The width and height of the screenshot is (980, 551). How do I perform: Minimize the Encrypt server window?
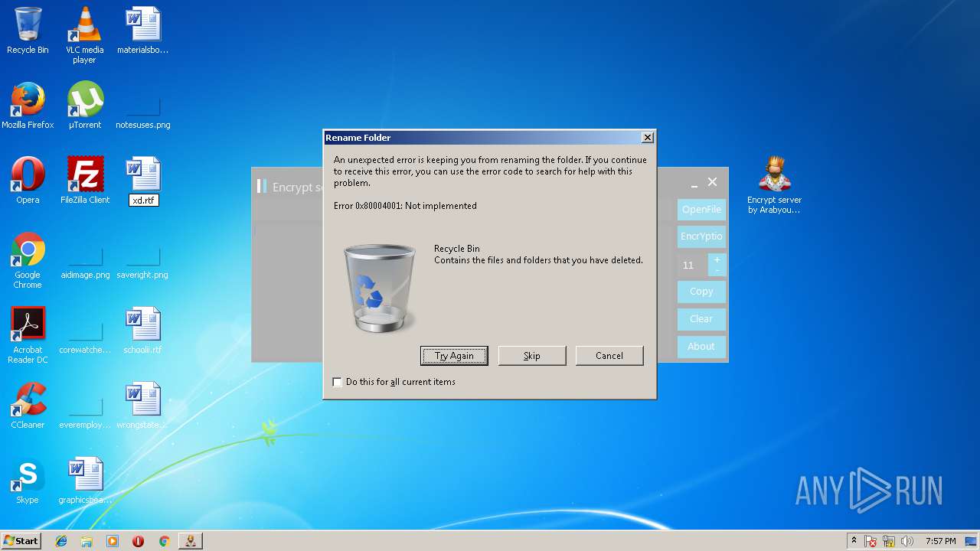click(694, 184)
